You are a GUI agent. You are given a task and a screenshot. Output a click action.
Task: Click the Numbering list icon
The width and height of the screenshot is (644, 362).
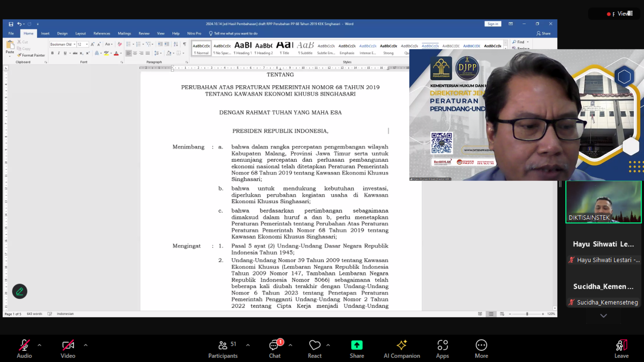click(x=138, y=44)
